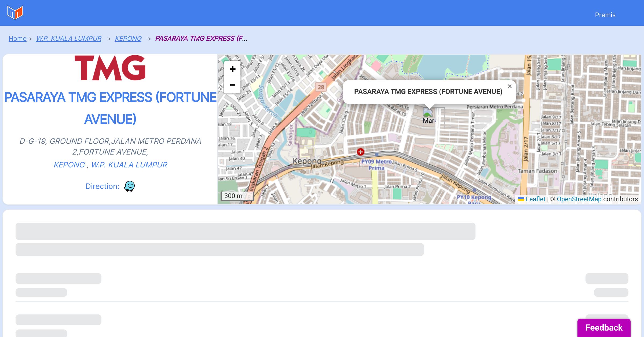The height and width of the screenshot is (337, 644).
Task: Open the KEPONG breadcrumb link
Action: pyautogui.click(x=128, y=38)
